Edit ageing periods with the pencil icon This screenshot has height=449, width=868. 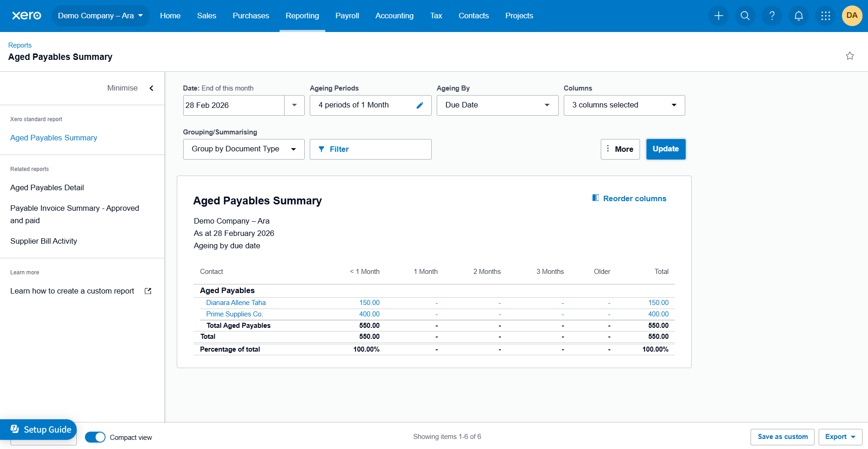point(420,106)
